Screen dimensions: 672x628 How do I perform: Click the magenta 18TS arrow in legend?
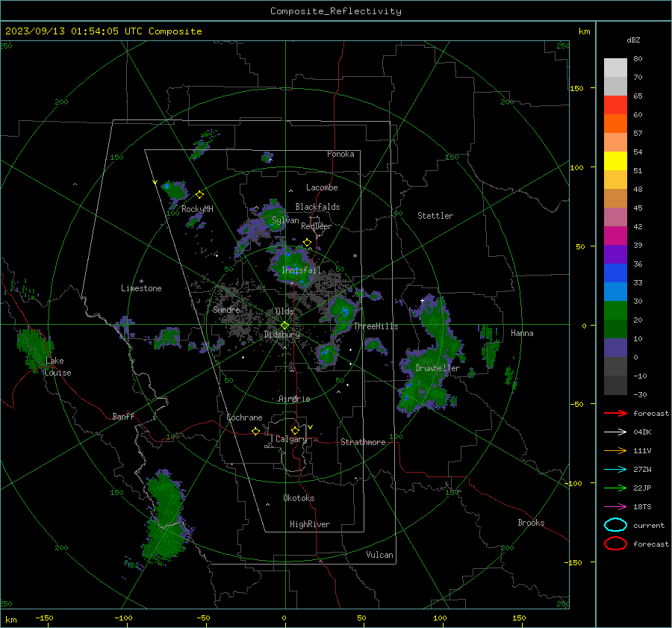[615, 507]
